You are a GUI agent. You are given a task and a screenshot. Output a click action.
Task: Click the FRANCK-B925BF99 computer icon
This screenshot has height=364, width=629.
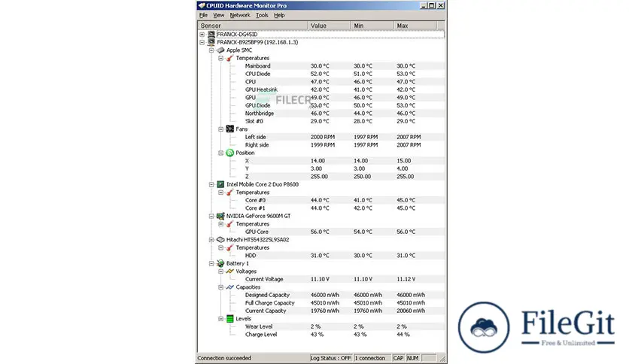click(211, 42)
